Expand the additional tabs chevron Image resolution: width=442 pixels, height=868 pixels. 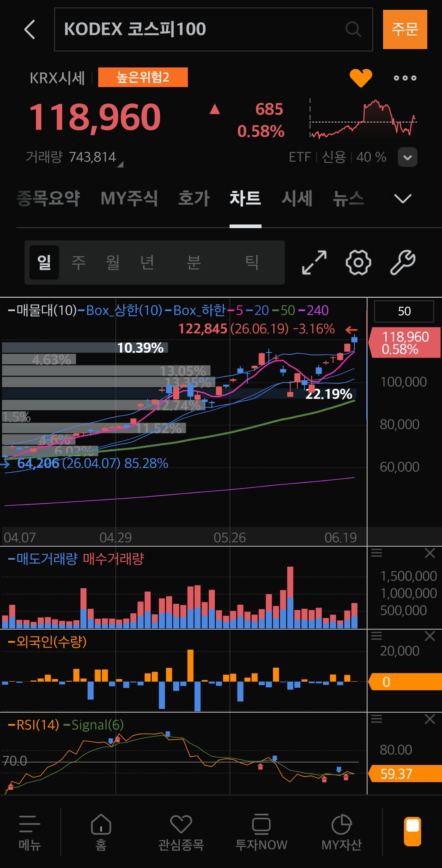(403, 199)
